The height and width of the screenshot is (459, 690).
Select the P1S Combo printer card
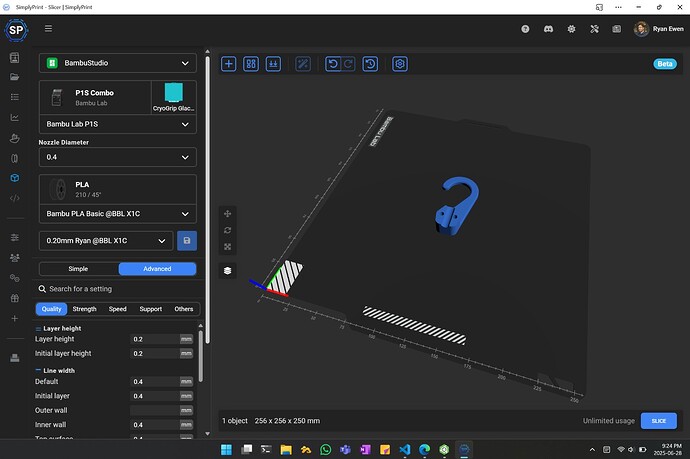(x=95, y=98)
